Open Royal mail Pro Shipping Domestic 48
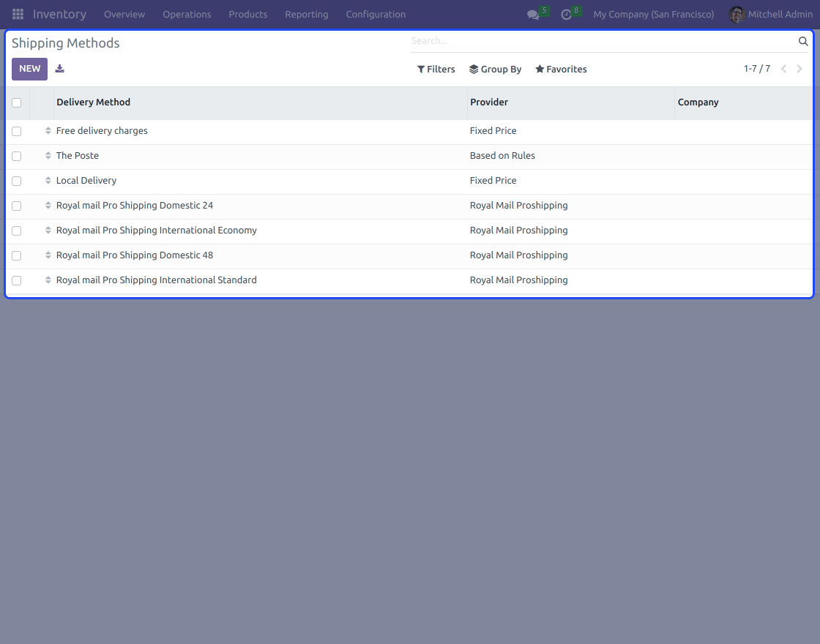 coord(135,255)
